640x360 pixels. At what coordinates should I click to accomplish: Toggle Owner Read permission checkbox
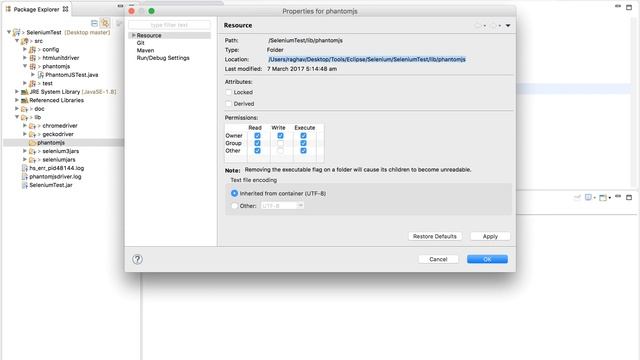(x=257, y=136)
